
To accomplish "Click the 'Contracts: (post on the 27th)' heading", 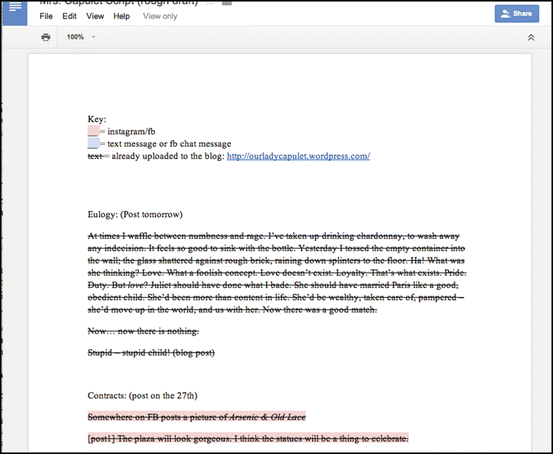I will click(142, 395).
